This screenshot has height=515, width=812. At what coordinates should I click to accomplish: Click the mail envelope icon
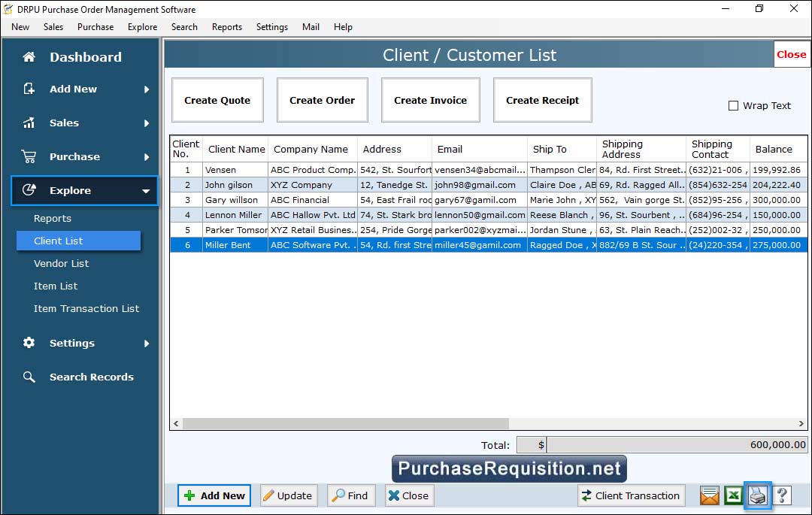pos(709,495)
